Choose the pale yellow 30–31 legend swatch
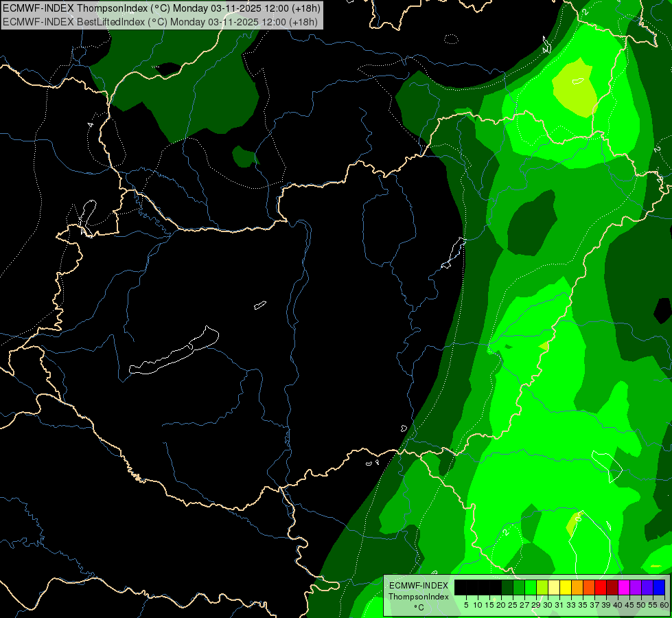672x618 pixels. [x=554, y=587]
